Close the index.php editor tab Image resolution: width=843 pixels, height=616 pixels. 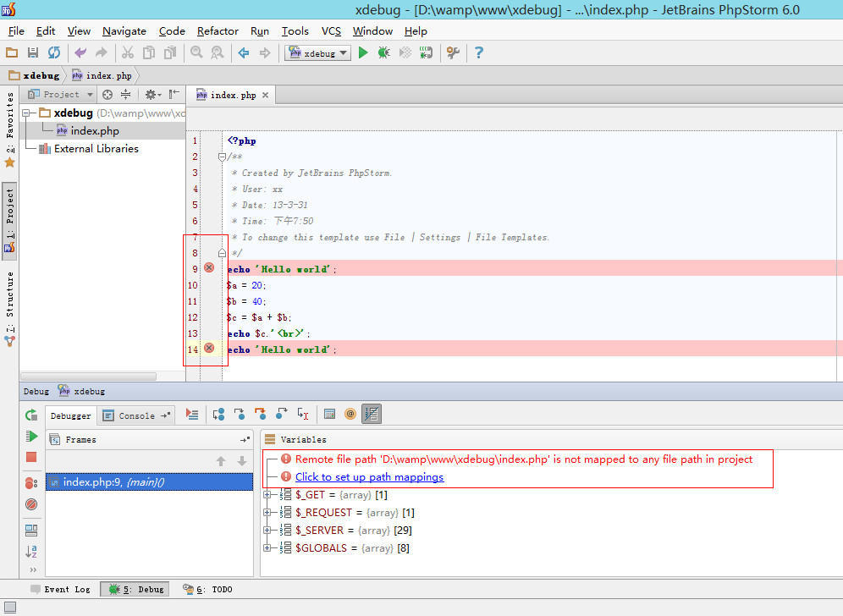[x=265, y=95]
